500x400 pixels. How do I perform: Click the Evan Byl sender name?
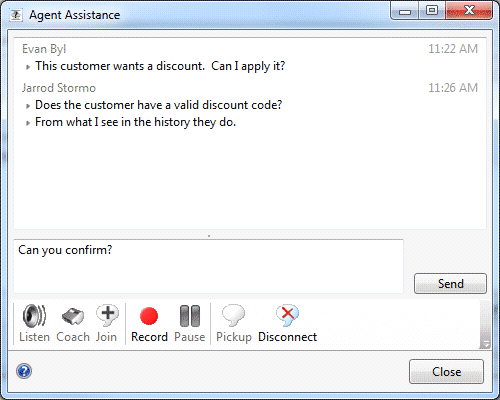click(x=44, y=49)
